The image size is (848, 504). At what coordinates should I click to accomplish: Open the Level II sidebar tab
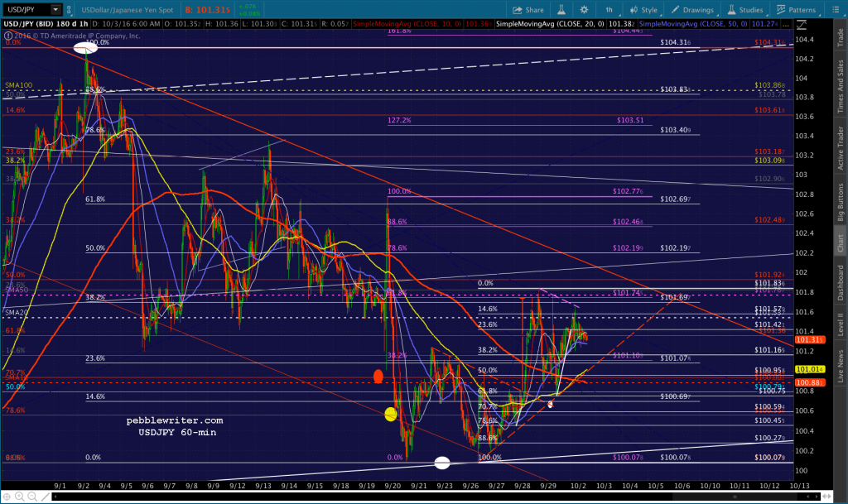click(841, 324)
